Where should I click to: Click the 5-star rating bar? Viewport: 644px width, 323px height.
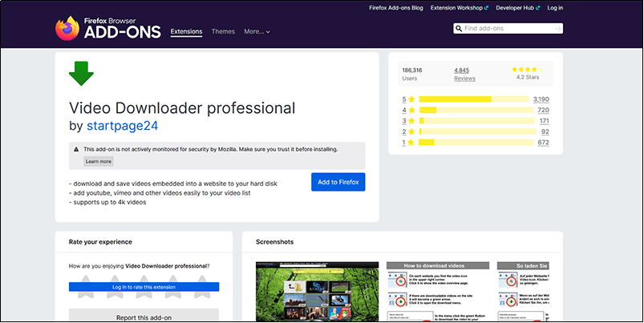click(x=473, y=99)
